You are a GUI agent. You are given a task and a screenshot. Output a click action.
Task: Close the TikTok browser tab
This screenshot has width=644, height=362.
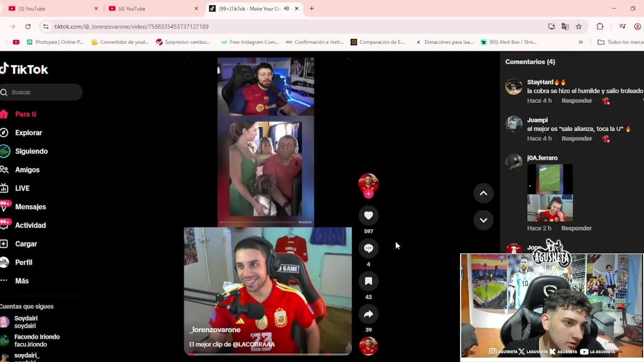point(296,9)
